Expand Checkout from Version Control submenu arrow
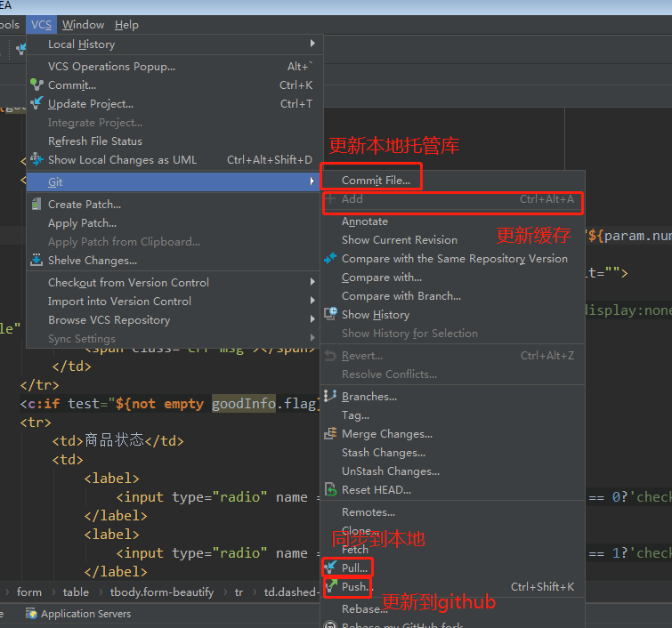 tap(312, 282)
